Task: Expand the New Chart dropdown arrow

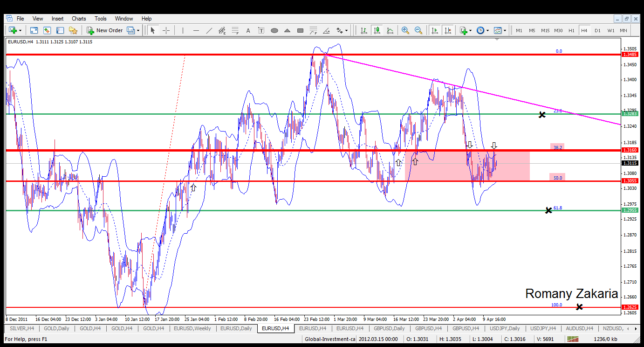Action: 20,31
